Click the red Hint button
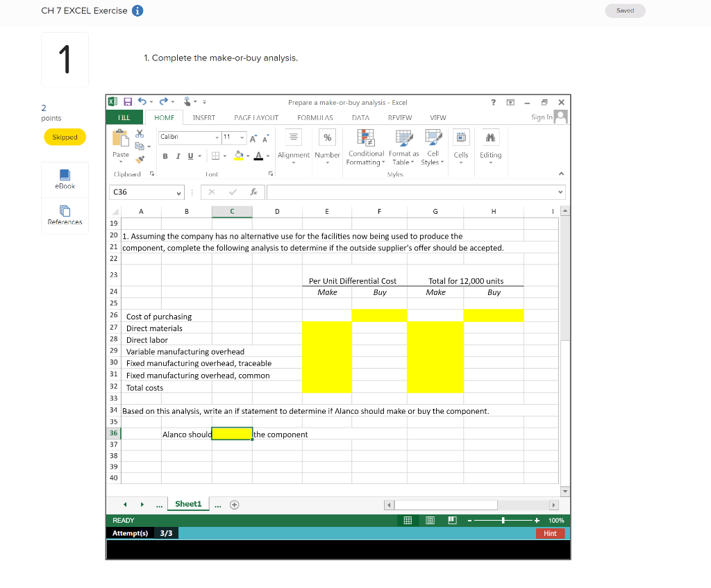 coord(550,534)
